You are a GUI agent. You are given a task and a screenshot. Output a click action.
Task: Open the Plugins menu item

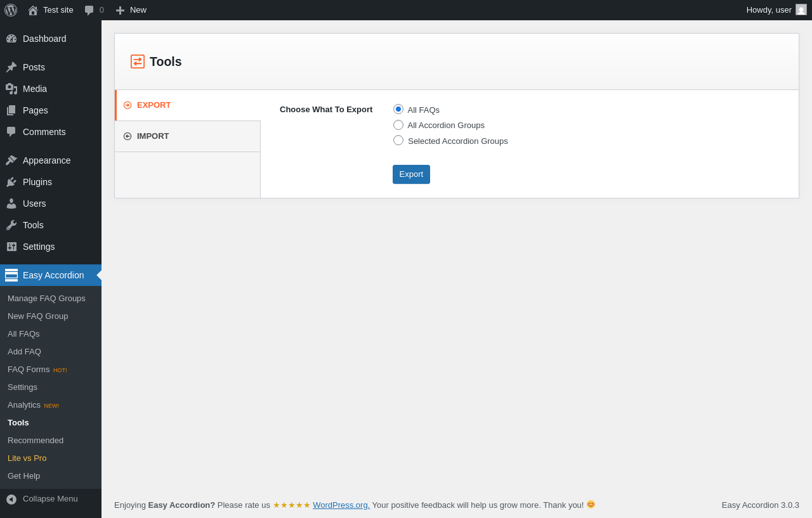[37, 182]
